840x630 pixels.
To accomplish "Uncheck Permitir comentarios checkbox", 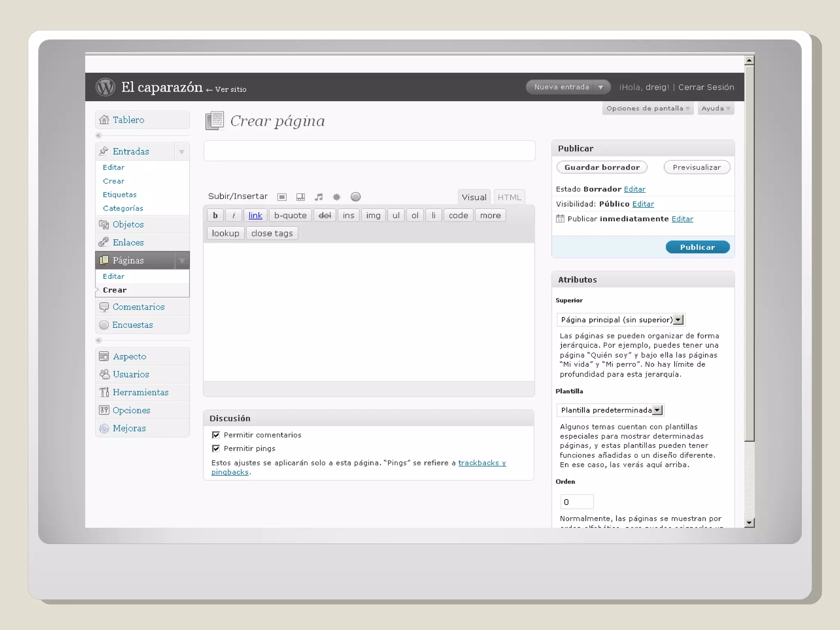I will [216, 435].
